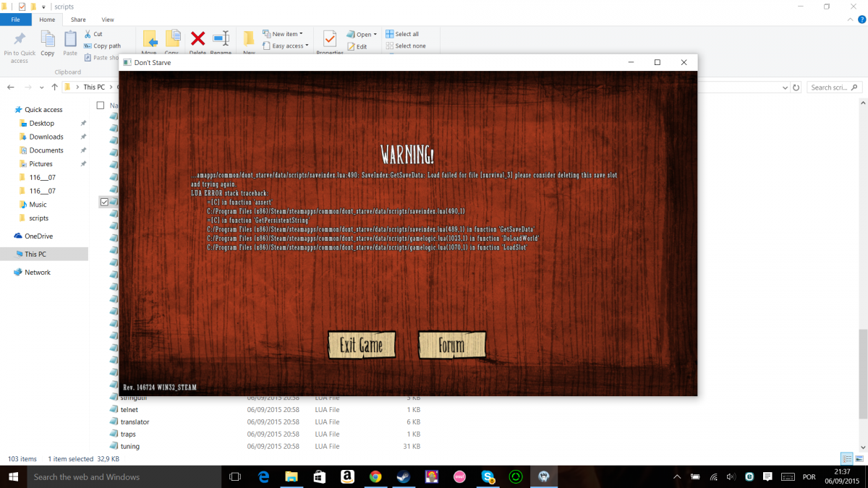
Task: Uncheck the selected file's checkbox
Action: click(104, 202)
